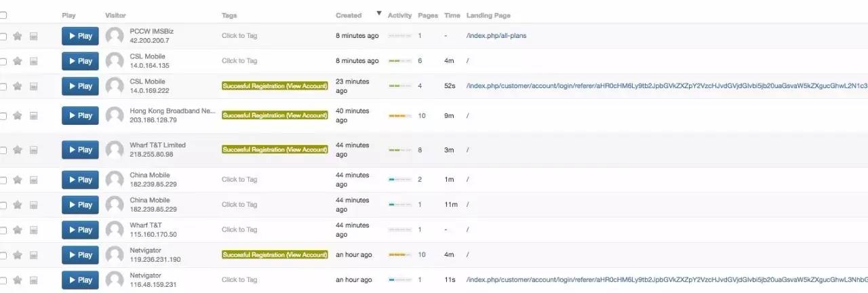Check the Wharf T&T Limited row checkbox

tap(3, 150)
